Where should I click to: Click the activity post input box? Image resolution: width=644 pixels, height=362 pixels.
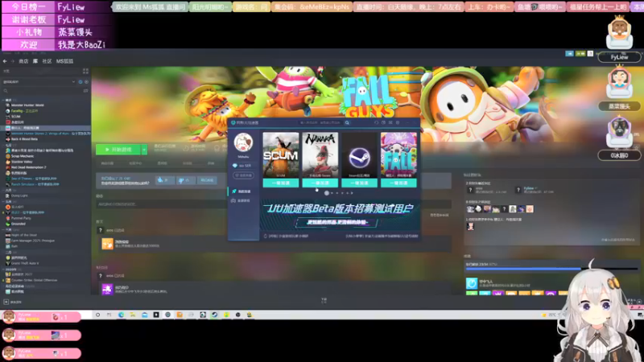pyautogui.click(x=274, y=204)
